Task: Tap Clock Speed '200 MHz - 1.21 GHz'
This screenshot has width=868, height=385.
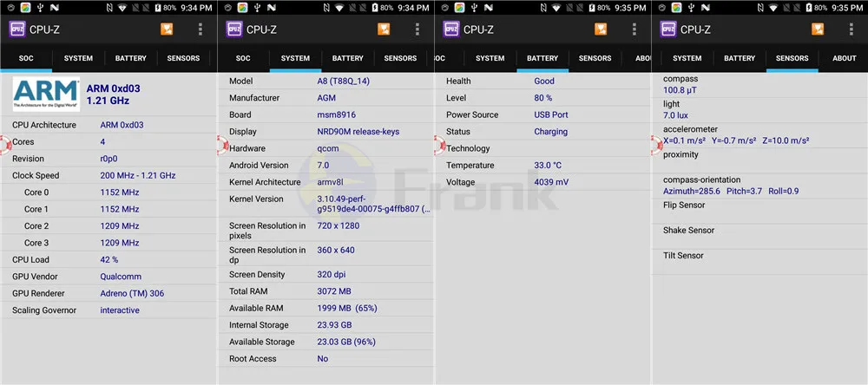Action: pyautogui.click(x=138, y=175)
